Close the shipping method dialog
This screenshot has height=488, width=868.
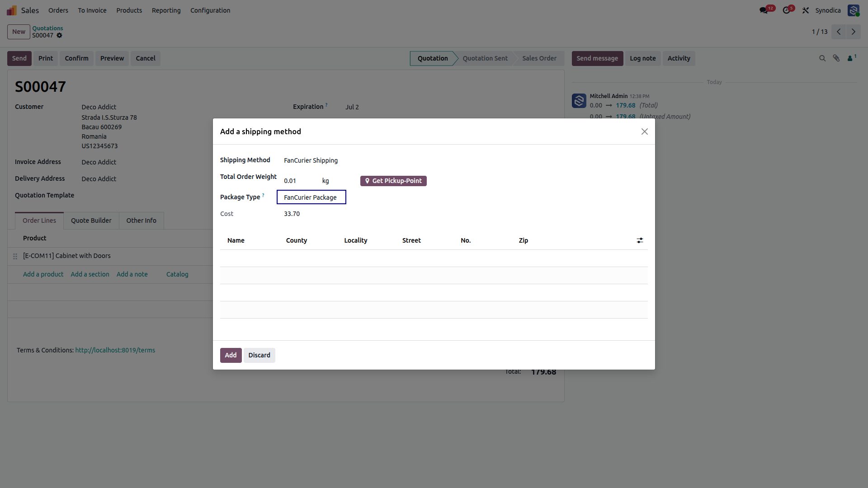tap(645, 131)
